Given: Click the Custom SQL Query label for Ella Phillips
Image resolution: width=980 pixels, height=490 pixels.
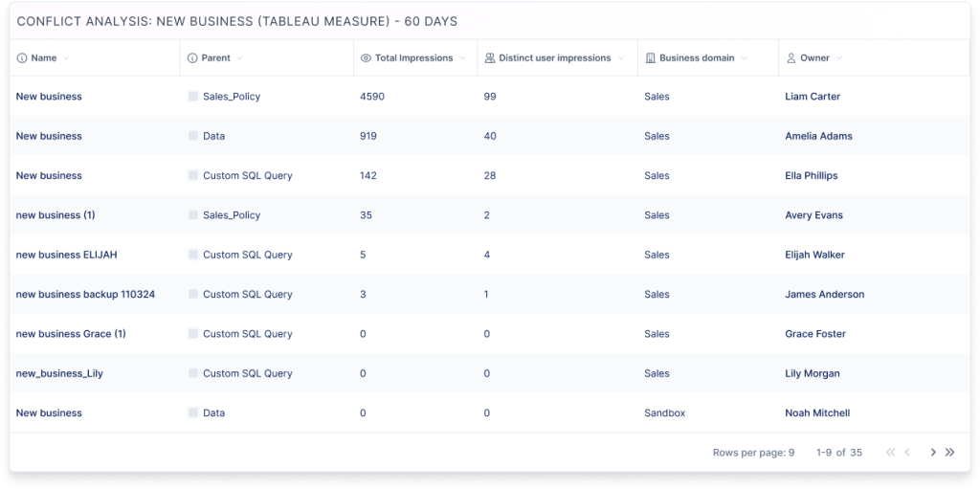Looking at the screenshot, I should click(248, 175).
